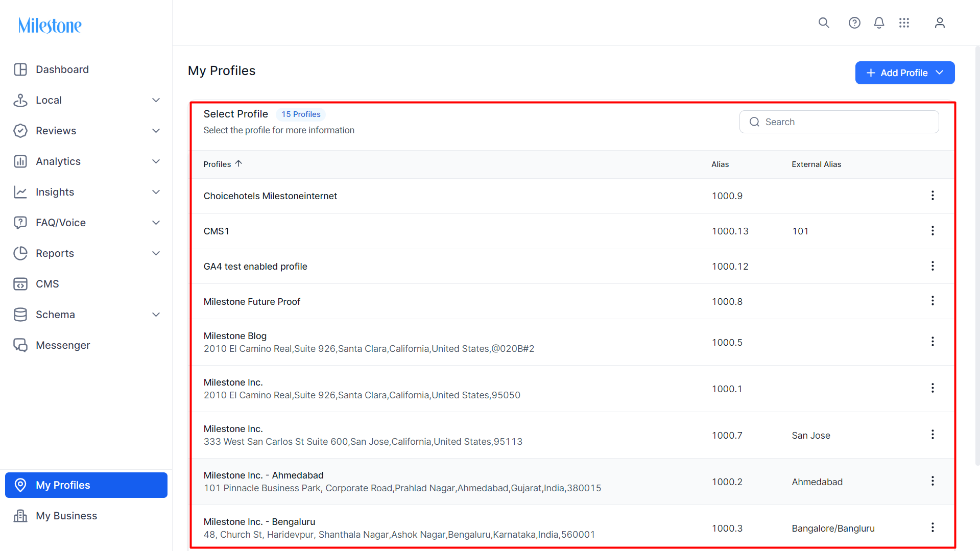Expand the Insights menu chevron
This screenshot has width=980, height=551.
(x=156, y=192)
